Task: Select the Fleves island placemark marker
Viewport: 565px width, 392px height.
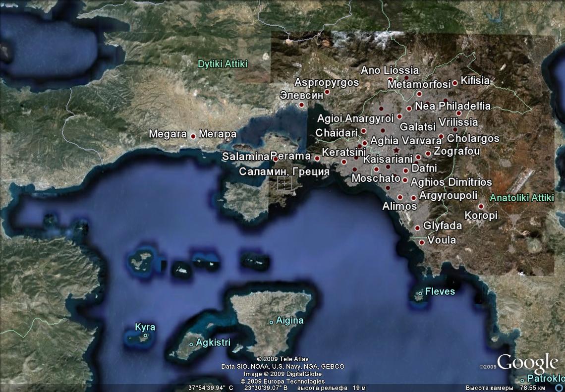Action: pos(420,293)
